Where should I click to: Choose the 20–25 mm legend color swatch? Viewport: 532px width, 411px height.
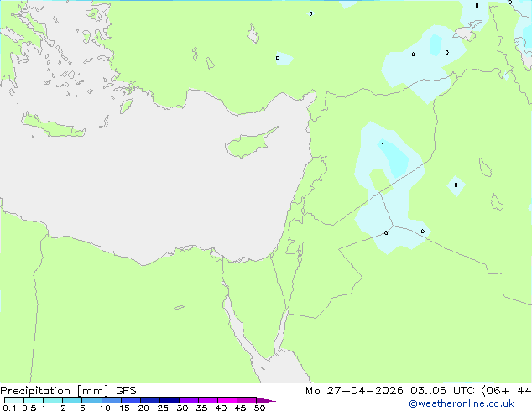[150, 400]
